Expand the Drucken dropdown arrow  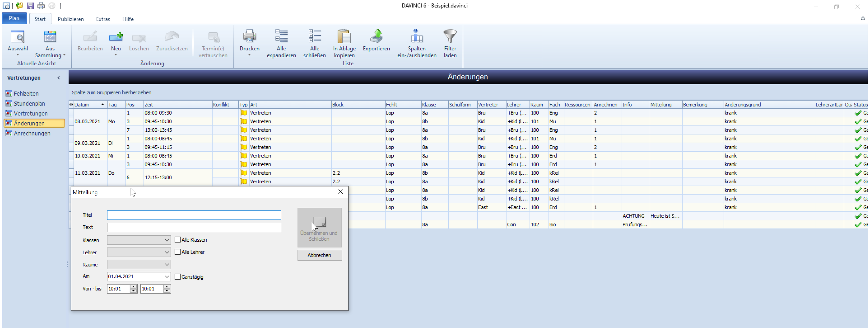tap(249, 55)
